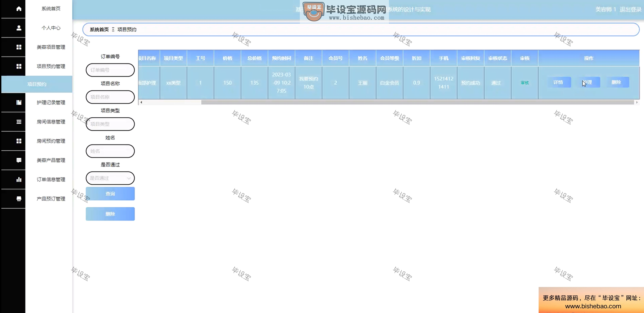Click the 审核回复 column header
The width and height of the screenshot is (644, 313).
point(471,58)
